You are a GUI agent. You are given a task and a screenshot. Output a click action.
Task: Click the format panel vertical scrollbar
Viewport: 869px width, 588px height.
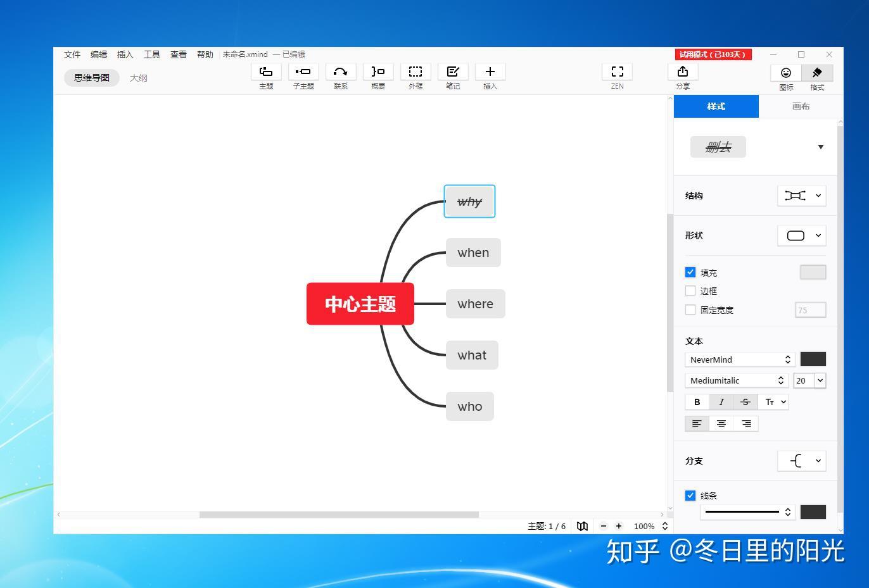(840, 320)
